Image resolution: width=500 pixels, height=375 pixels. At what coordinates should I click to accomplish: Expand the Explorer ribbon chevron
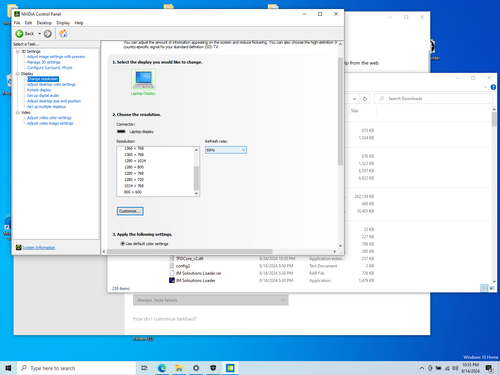(485, 87)
